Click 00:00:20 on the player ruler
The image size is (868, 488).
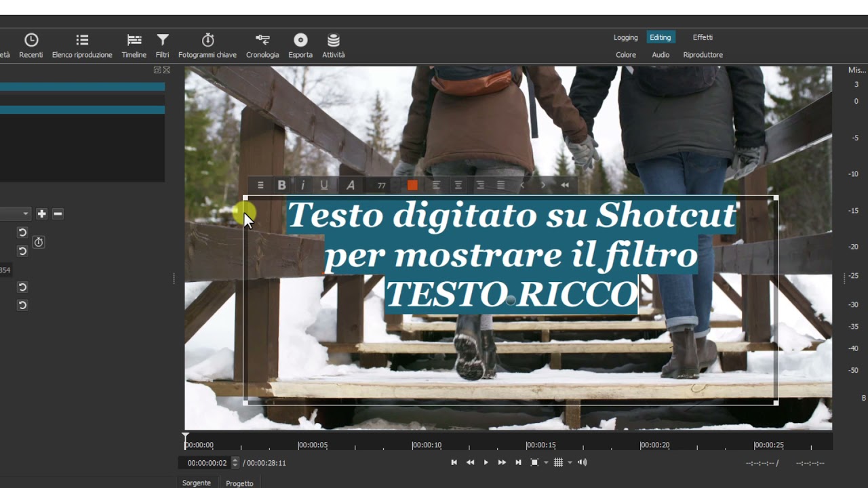point(654,445)
